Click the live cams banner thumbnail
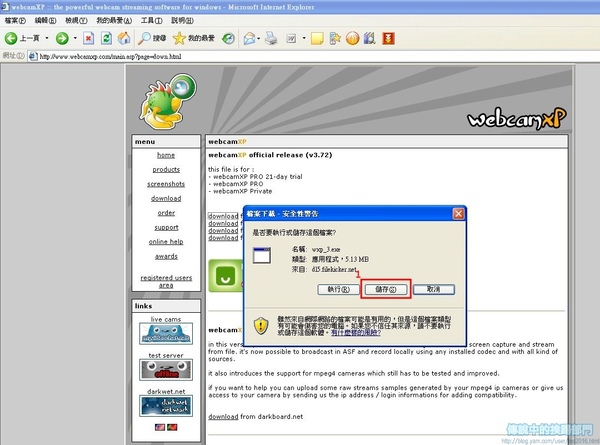This screenshot has height=445, width=600. (166, 334)
